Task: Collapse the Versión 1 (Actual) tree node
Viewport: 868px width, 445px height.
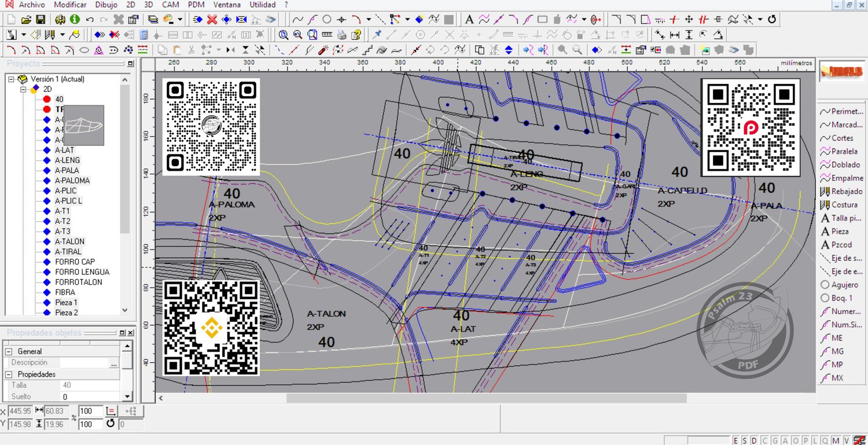Action: click(x=11, y=79)
